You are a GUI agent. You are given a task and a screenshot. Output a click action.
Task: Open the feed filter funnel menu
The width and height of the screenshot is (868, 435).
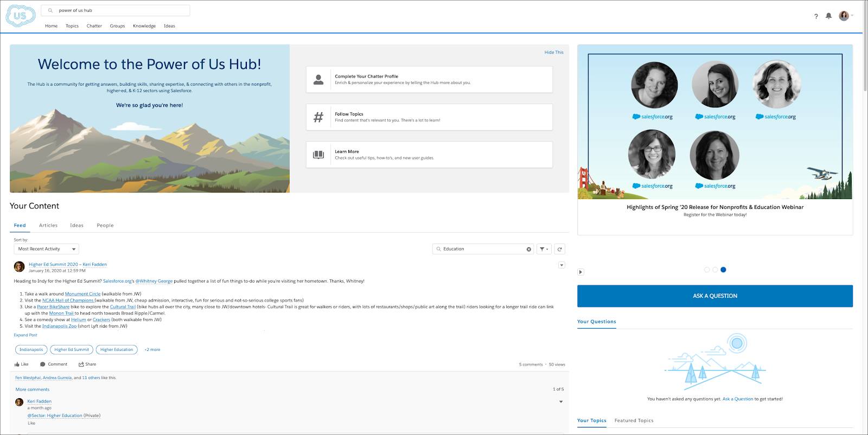(544, 249)
